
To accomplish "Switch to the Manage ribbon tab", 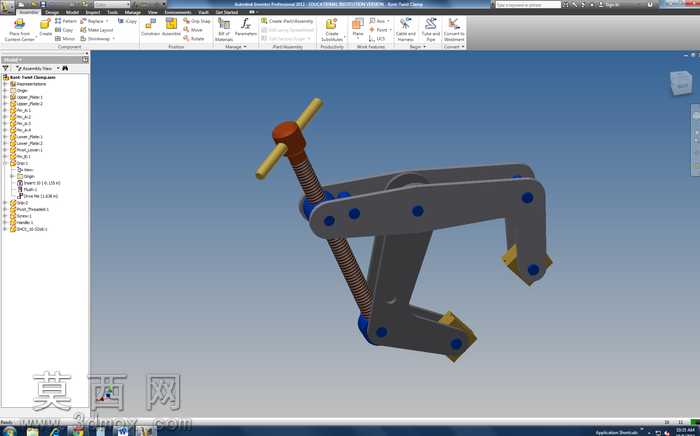I will pos(133,12).
